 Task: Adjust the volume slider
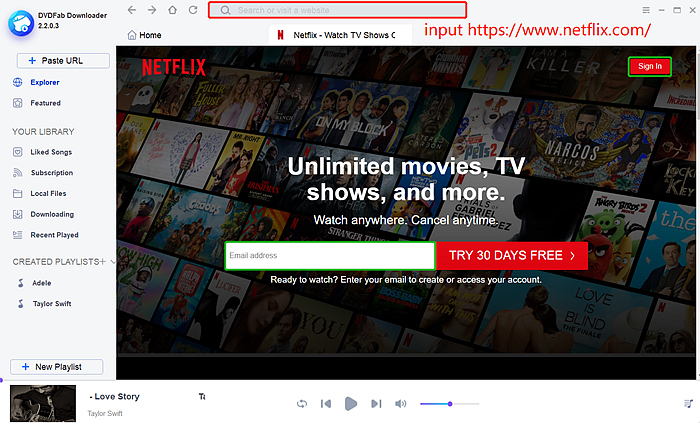(450, 403)
